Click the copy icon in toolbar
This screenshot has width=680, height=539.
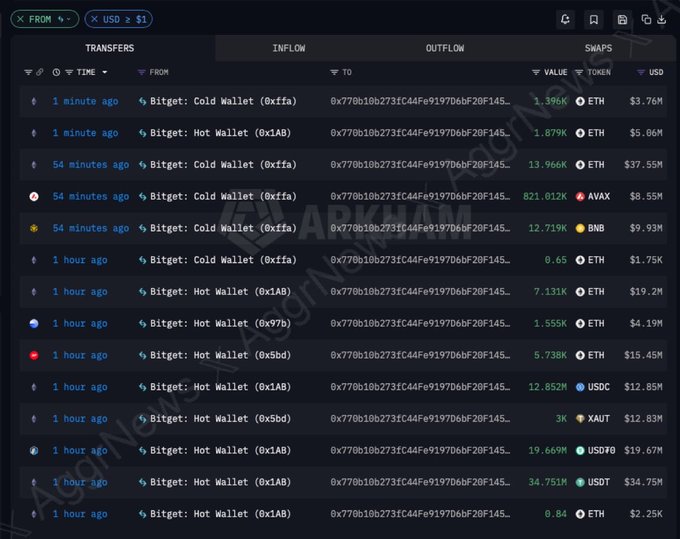(x=646, y=20)
